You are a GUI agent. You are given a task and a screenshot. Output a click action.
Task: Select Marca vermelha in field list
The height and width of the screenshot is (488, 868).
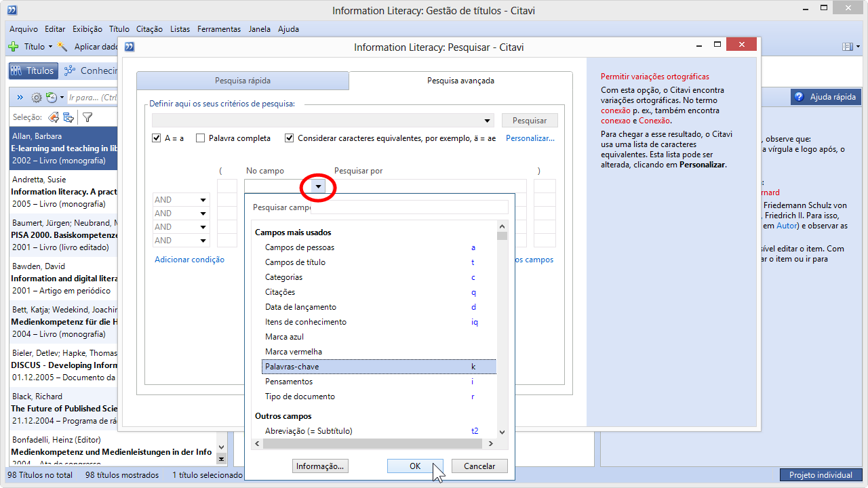[x=379, y=352]
